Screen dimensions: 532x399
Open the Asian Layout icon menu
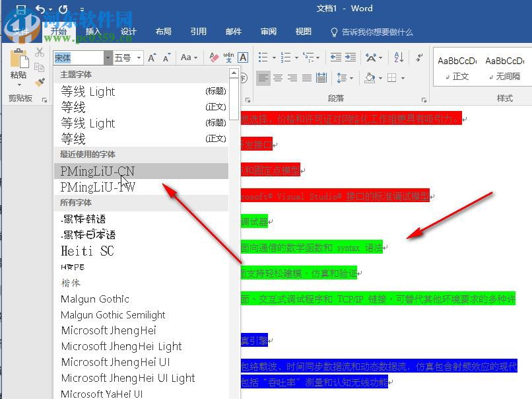point(374,57)
